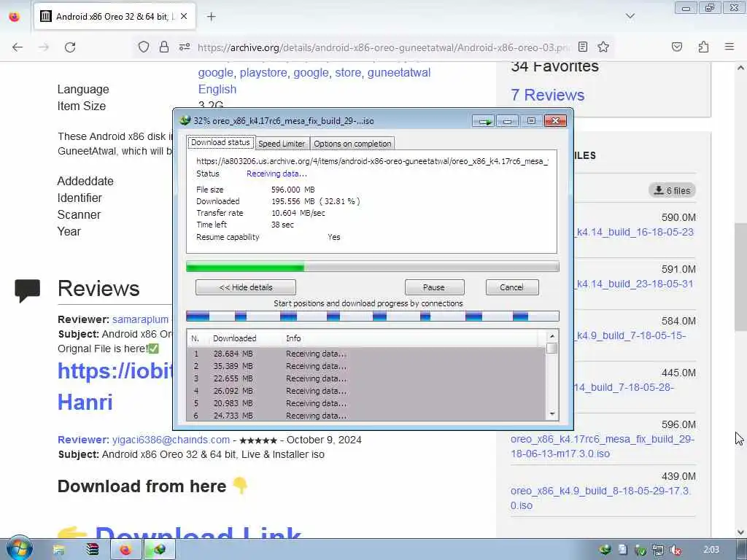This screenshot has height=560, width=747.
Task: Click the network tray icon
Action: (x=658, y=550)
